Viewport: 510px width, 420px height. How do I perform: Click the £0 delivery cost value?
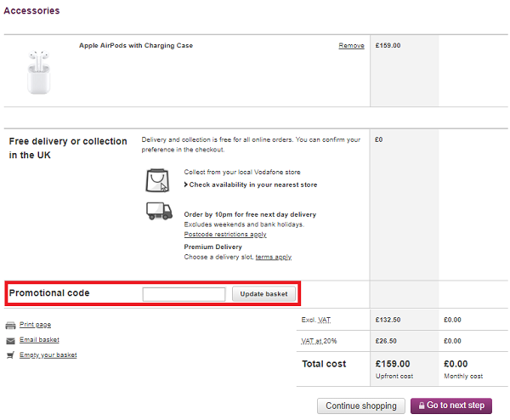(x=378, y=139)
